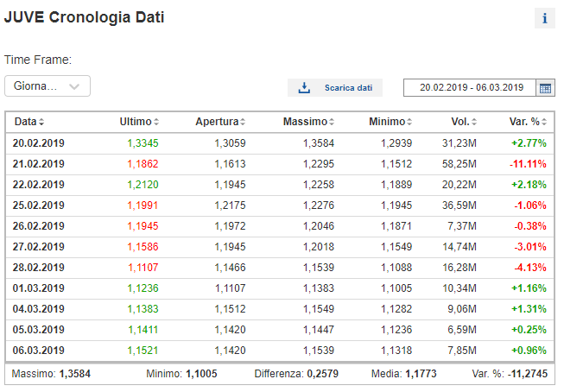Click the 06.03.2019 row last price
The width and height of the screenshot is (564, 392).
[x=143, y=351]
